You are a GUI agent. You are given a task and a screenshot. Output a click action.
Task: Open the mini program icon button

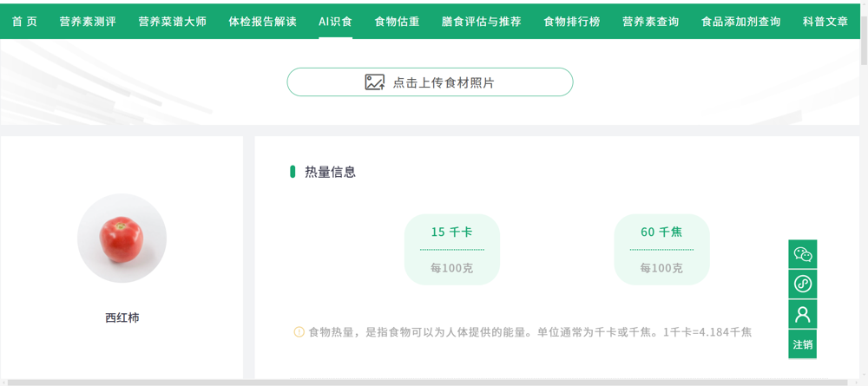[x=802, y=285]
